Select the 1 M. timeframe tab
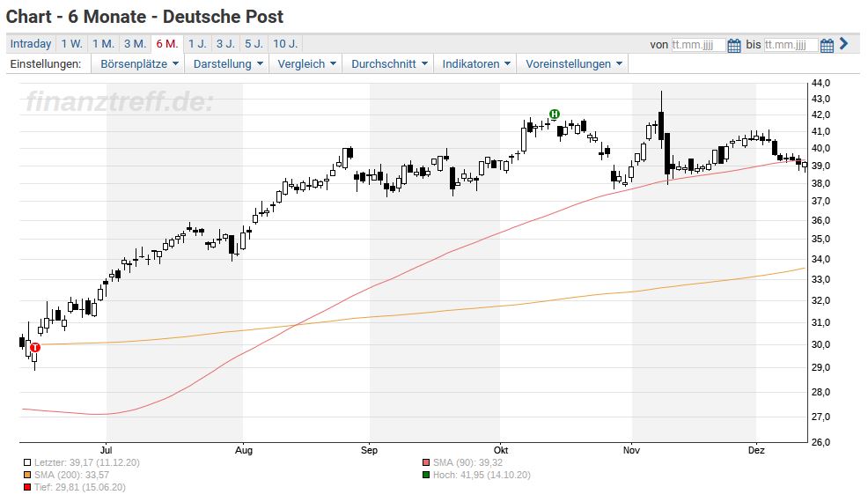Image resolution: width=868 pixels, height=502 pixels. (103, 44)
